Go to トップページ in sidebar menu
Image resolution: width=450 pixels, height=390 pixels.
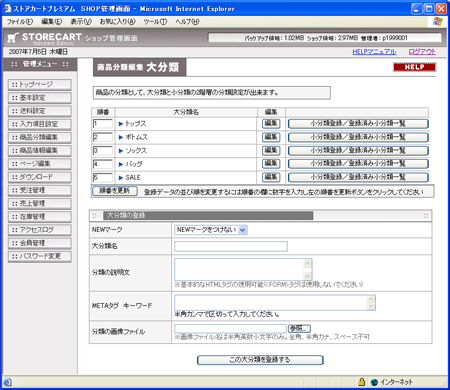click(x=40, y=85)
